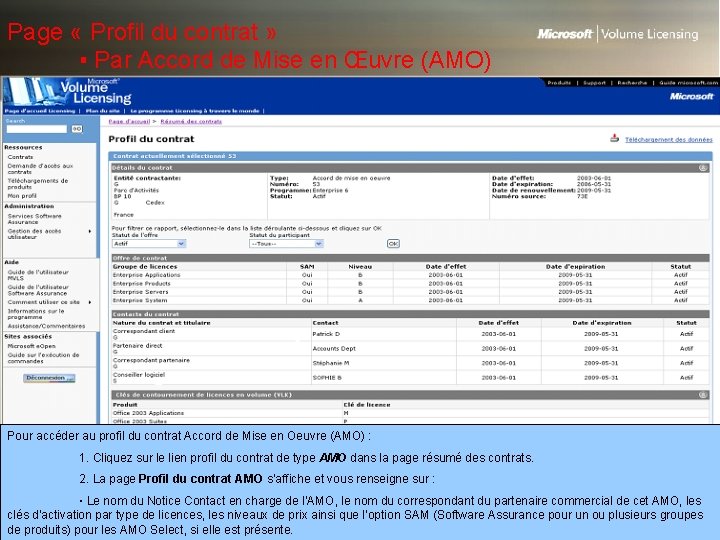
Task: Click Téléchargement des données link
Action: click(x=669, y=140)
